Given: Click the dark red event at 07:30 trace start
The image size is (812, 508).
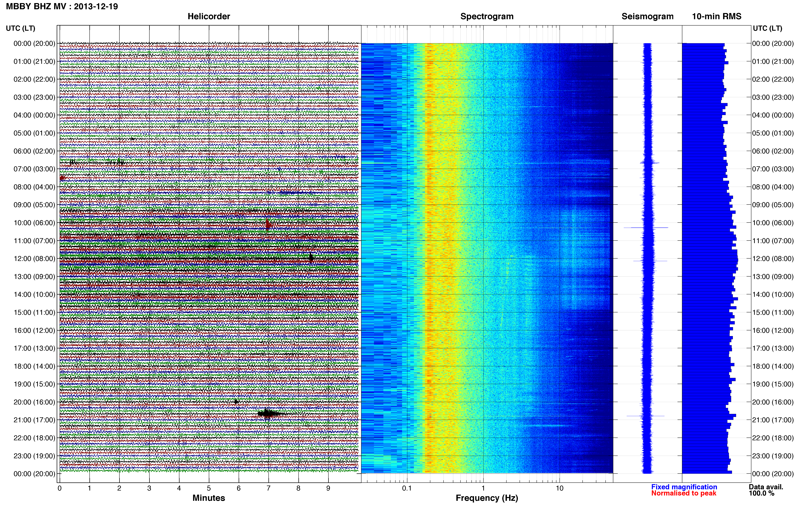Looking at the screenshot, I should point(62,178).
